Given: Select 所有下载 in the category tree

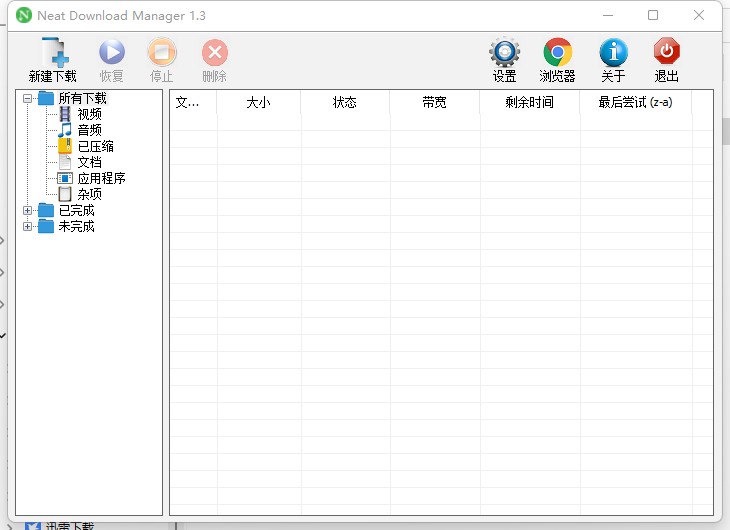Looking at the screenshot, I should click(83, 98).
